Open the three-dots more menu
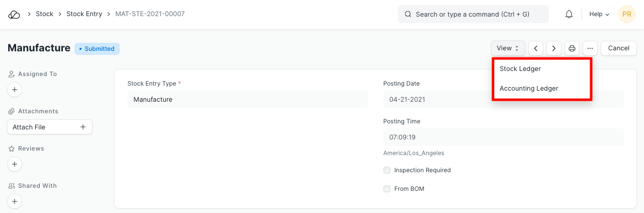The width and height of the screenshot is (644, 213). (590, 48)
